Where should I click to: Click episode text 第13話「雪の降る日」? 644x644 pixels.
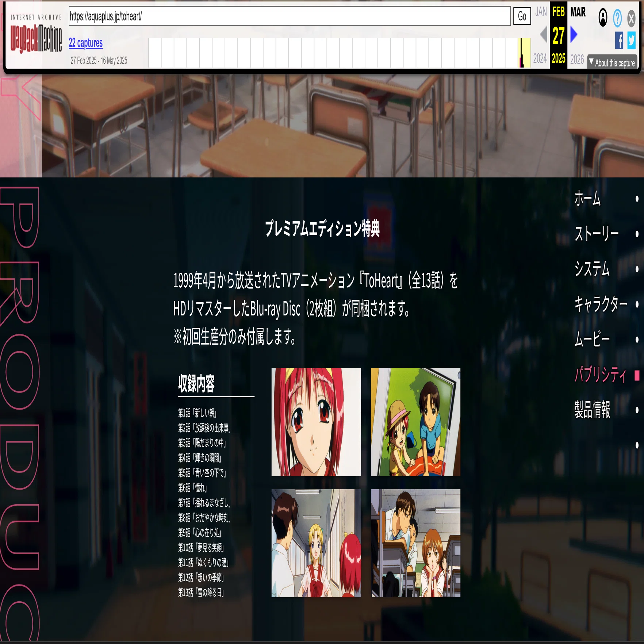click(201, 593)
